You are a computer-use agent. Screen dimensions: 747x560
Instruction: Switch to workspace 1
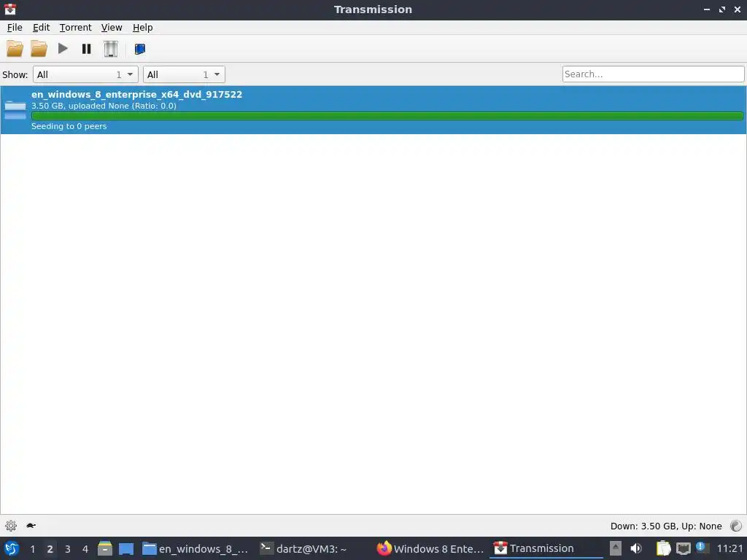(32, 549)
